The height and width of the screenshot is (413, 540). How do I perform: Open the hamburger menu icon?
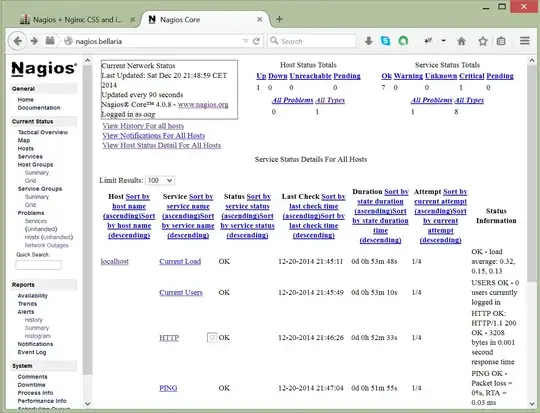(x=525, y=41)
